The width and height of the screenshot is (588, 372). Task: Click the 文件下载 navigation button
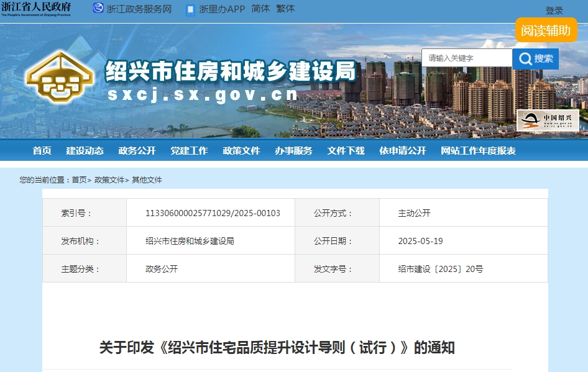[346, 150]
